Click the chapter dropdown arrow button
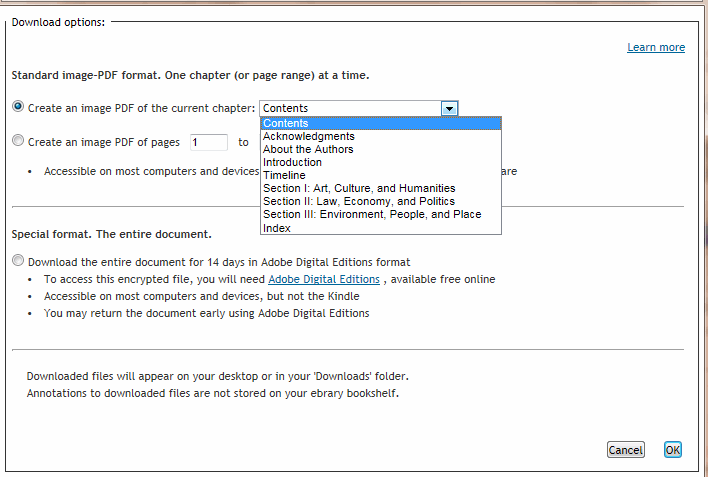The height and width of the screenshot is (477, 708). click(x=449, y=108)
